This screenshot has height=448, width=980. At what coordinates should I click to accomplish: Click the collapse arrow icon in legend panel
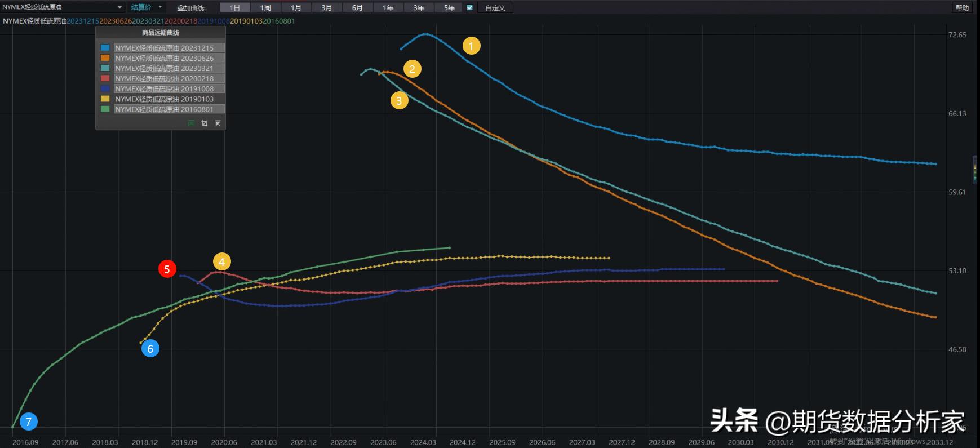pos(218,123)
